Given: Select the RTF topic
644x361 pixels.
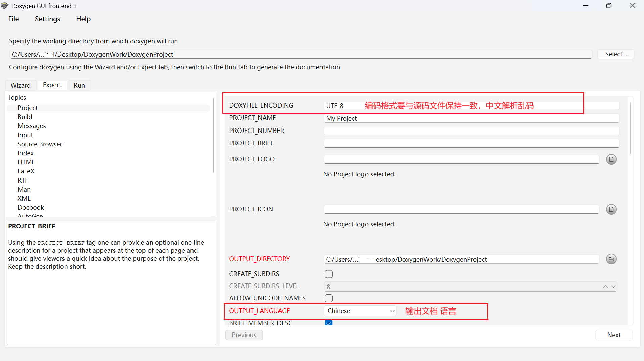Looking at the screenshot, I should (23, 180).
